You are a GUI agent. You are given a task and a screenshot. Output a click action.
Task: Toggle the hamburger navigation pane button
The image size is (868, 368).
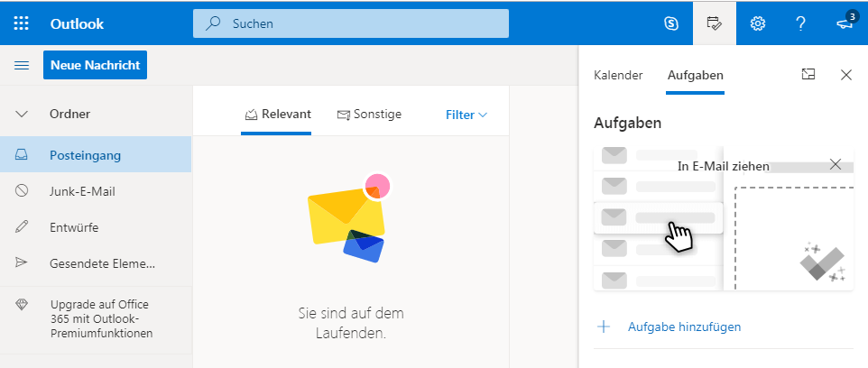pyautogui.click(x=22, y=65)
